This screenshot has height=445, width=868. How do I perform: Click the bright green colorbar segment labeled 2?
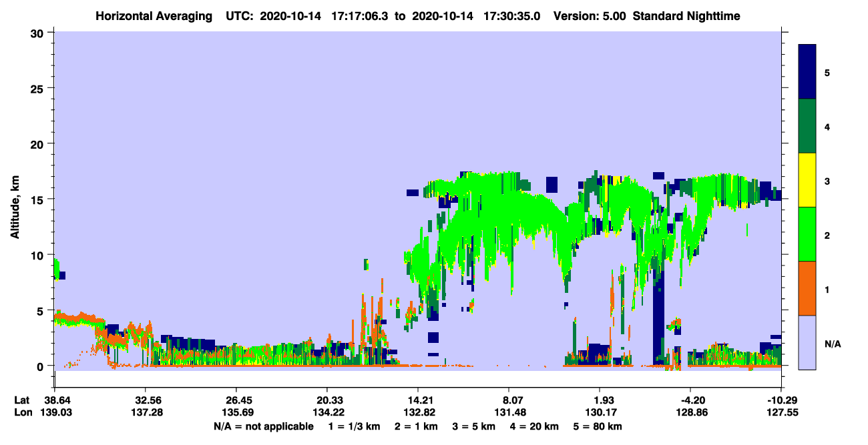807,234
